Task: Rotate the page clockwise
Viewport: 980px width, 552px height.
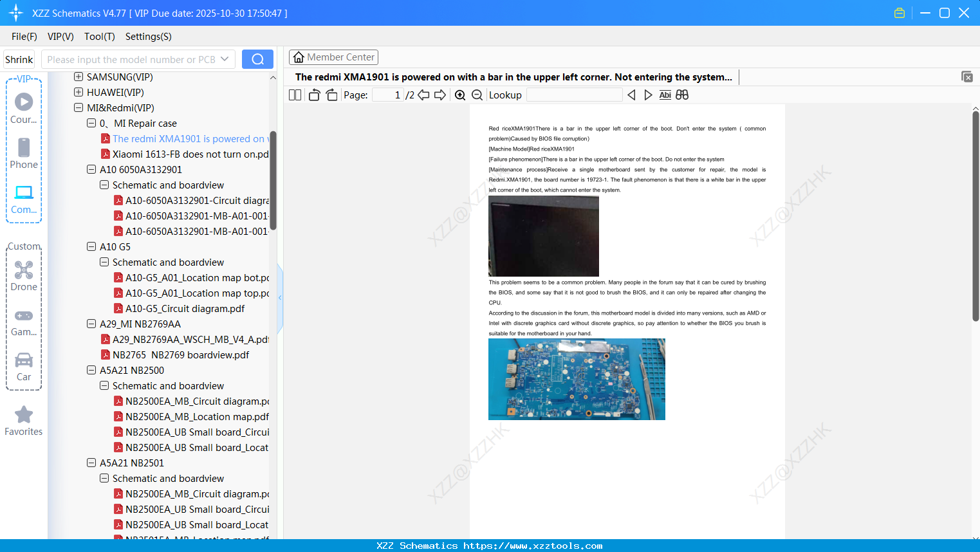Action: pyautogui.click(x=331, y=95)
